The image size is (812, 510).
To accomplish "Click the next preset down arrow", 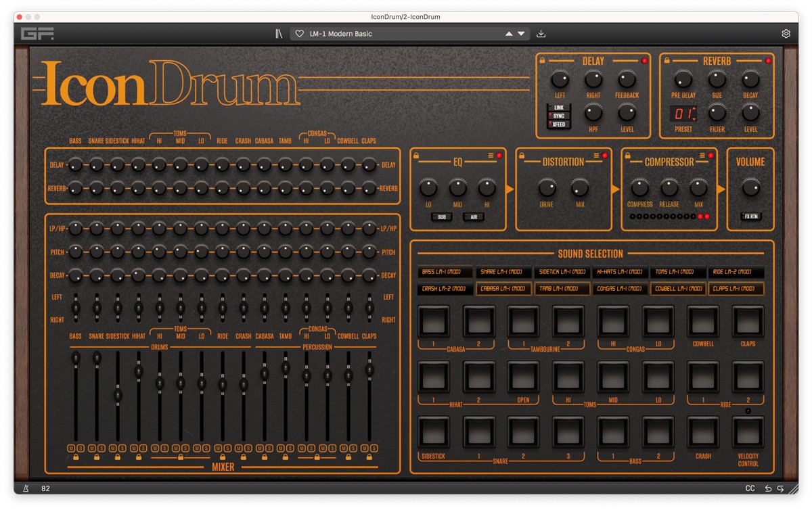I will click(x=521, y=32).
